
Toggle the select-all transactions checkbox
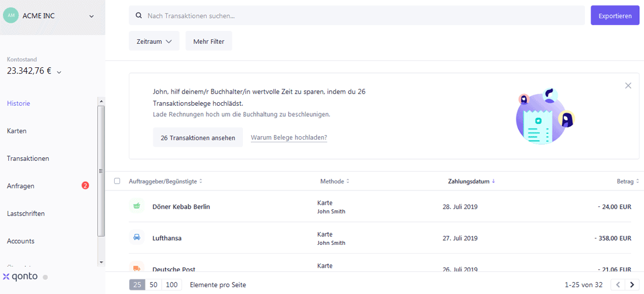pos(117,181)
